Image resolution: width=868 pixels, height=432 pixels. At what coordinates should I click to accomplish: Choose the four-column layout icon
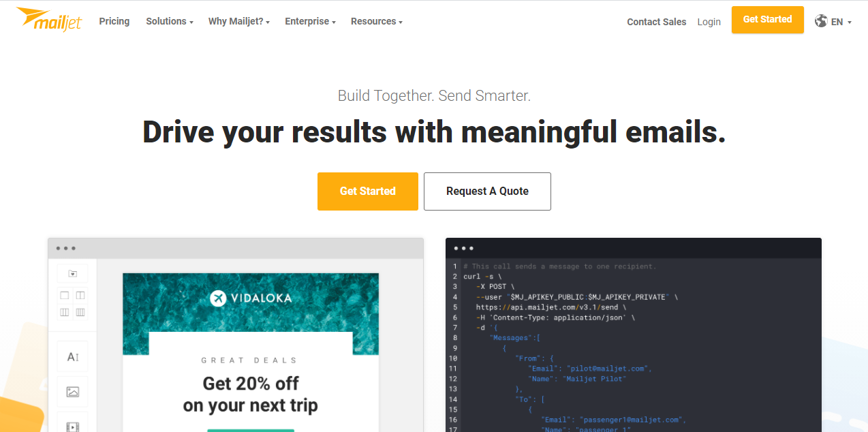tap(80, 312)
